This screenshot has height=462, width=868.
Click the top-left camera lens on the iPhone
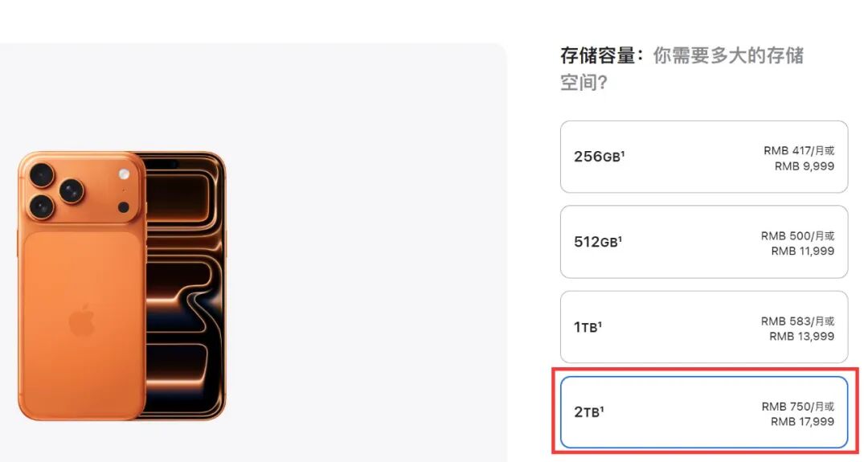click(x=42, y=174)
